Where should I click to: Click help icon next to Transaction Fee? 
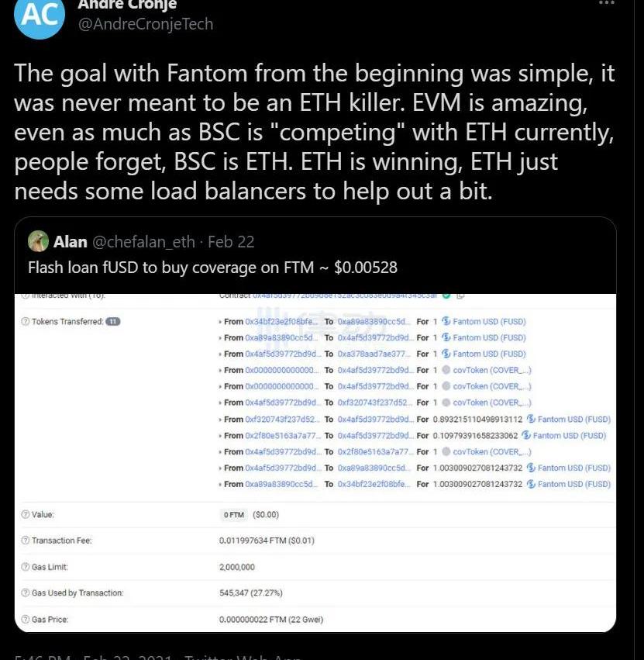(26, 541)
